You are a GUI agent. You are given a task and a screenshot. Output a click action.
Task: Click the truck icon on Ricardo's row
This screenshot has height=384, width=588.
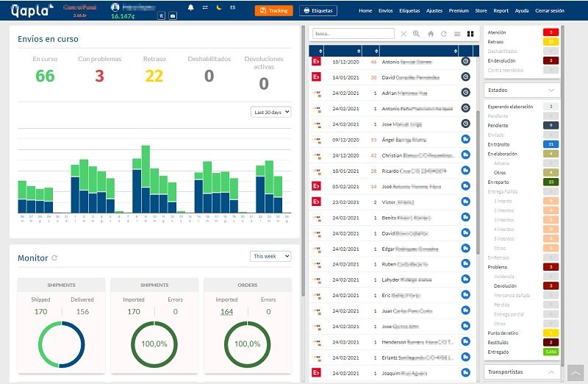click(465, 171)
